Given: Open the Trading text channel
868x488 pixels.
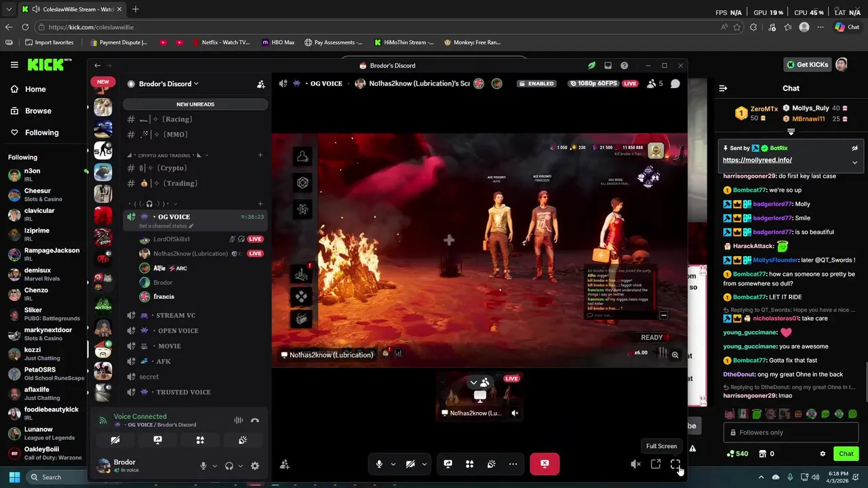Looking at the screenshot, I should (x=195, y=184).
